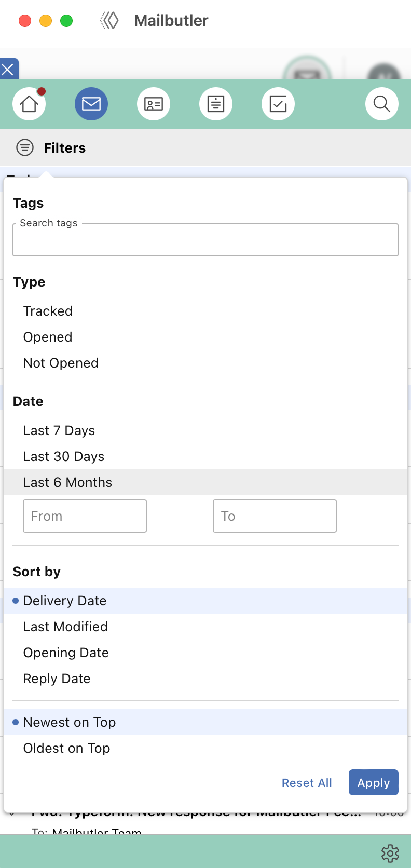Choose Oldest on Top ordering
Screen dimensions: 411x868
[205, 748]
